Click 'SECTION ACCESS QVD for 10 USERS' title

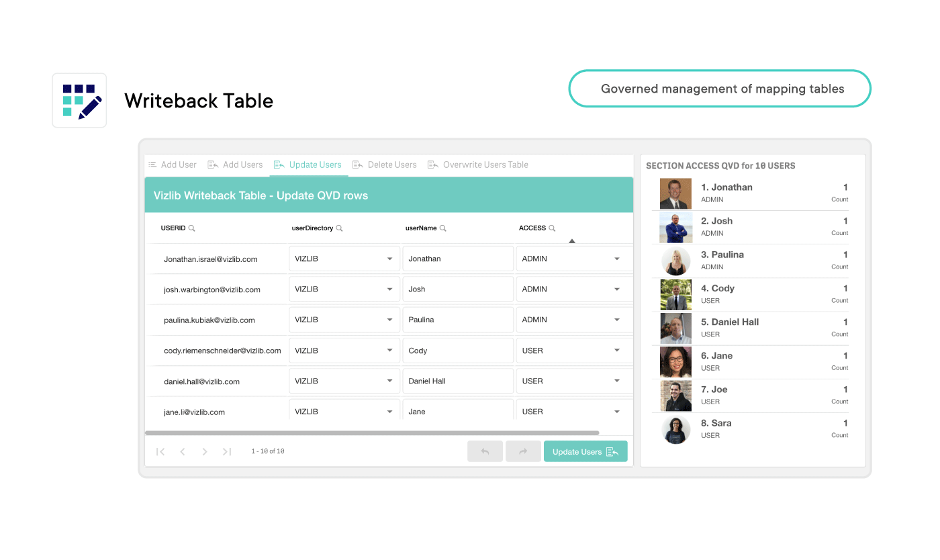pos(720,166)
